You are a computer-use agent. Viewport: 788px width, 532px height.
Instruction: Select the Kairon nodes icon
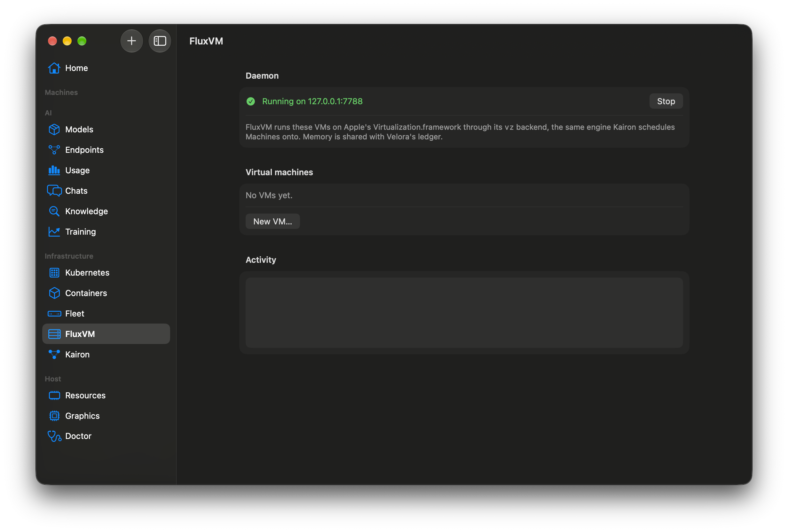(x=54, y=354)
